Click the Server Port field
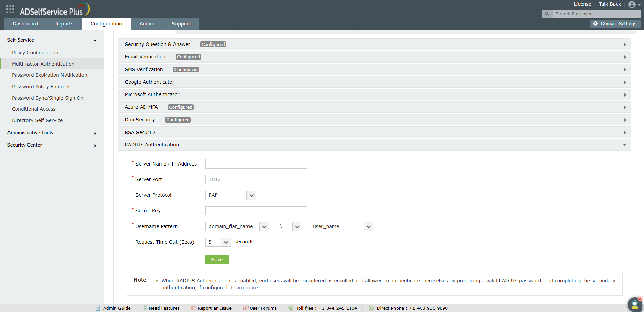The height and width of the screenshot is (312, 644). pos(230,180)
